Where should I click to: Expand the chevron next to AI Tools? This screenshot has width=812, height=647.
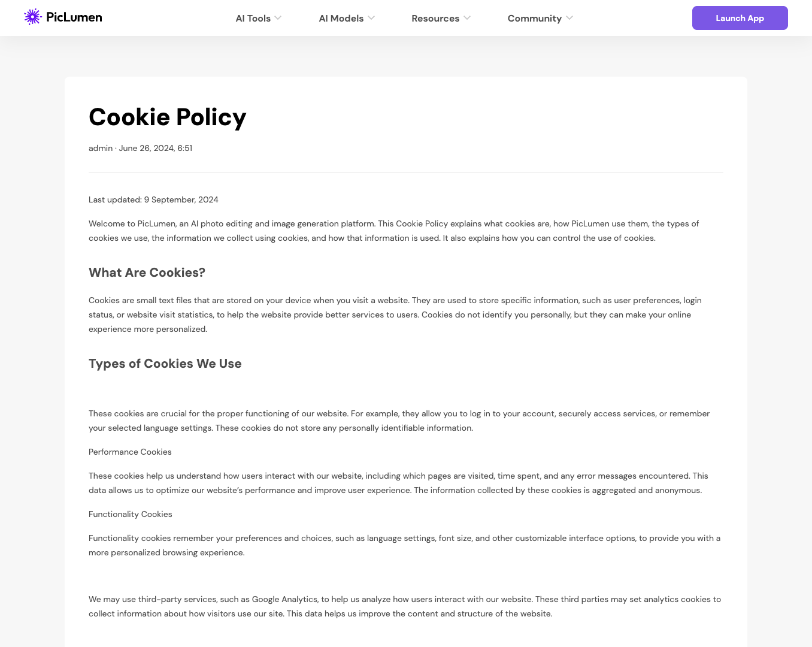coord(278,18)
